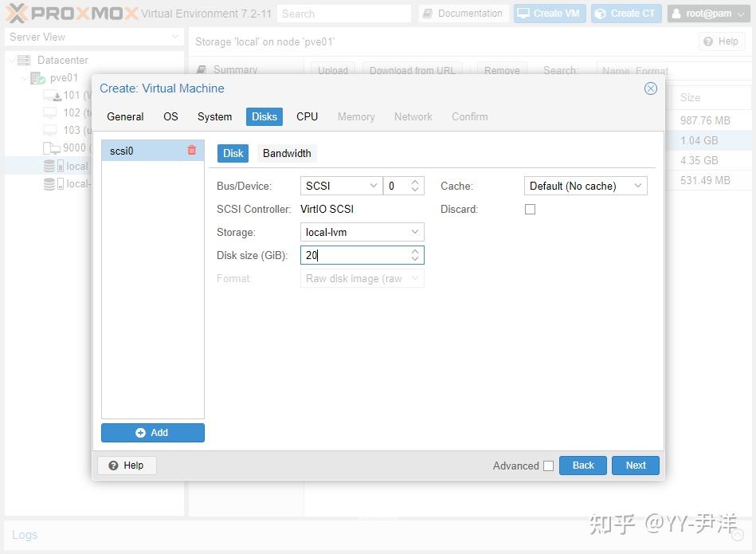Increase disk size with the up stepper arrow
This screenshot has width=756, height=554.
415,251
